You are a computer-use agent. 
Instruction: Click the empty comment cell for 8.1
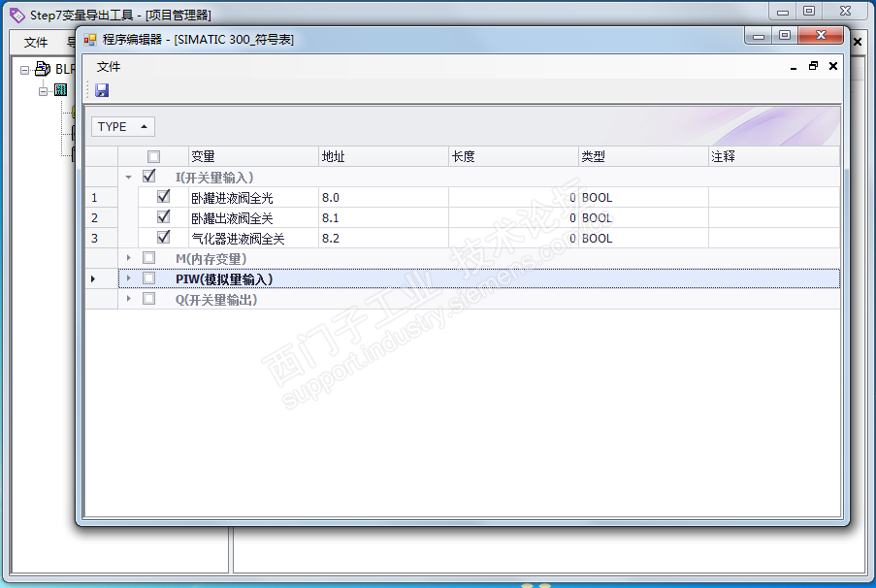click(774, 217)
